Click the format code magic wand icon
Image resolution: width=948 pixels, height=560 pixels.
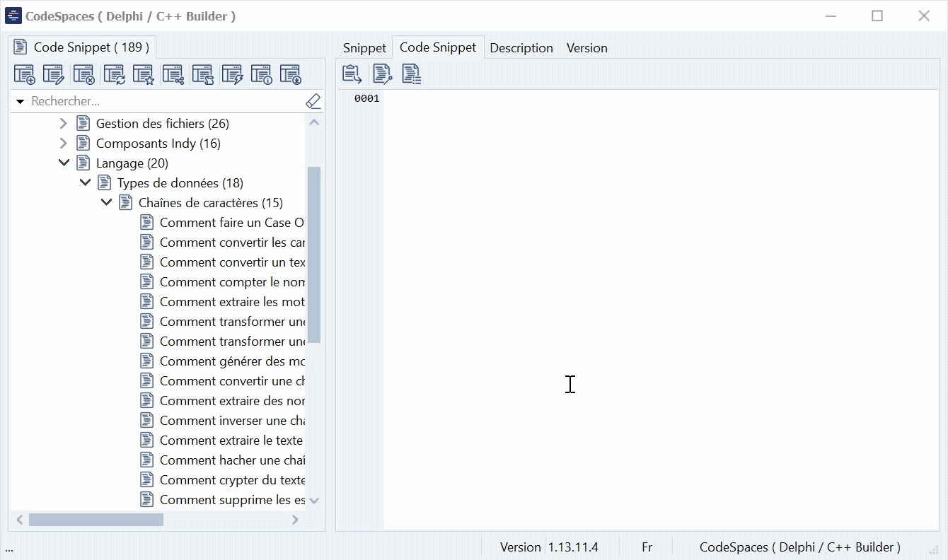(x=382, y=74)
